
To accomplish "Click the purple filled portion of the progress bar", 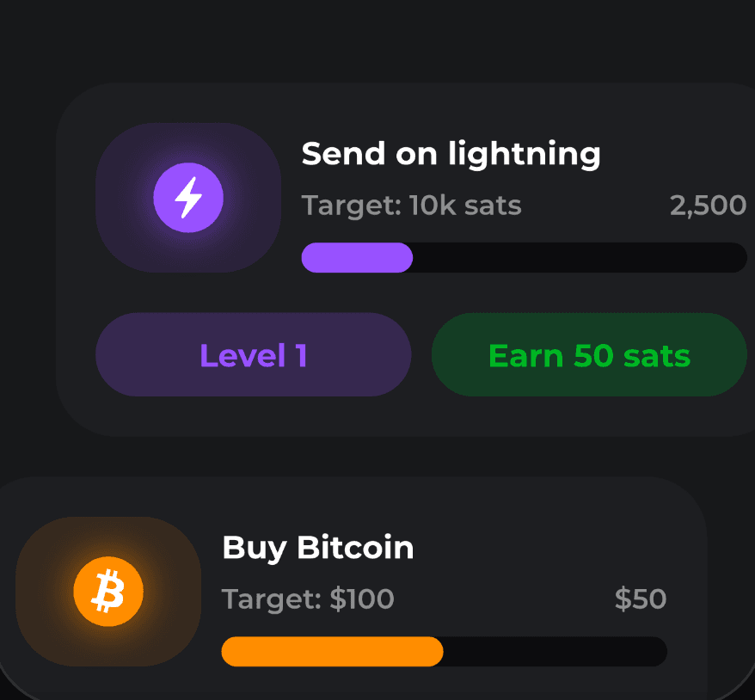I will click(x=356, y=257).
